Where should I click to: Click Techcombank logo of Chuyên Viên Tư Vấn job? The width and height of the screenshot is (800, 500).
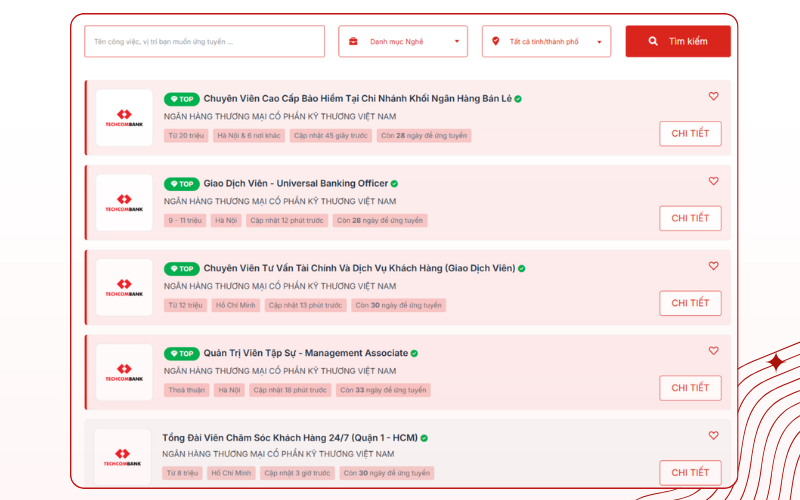click(124, 287)
